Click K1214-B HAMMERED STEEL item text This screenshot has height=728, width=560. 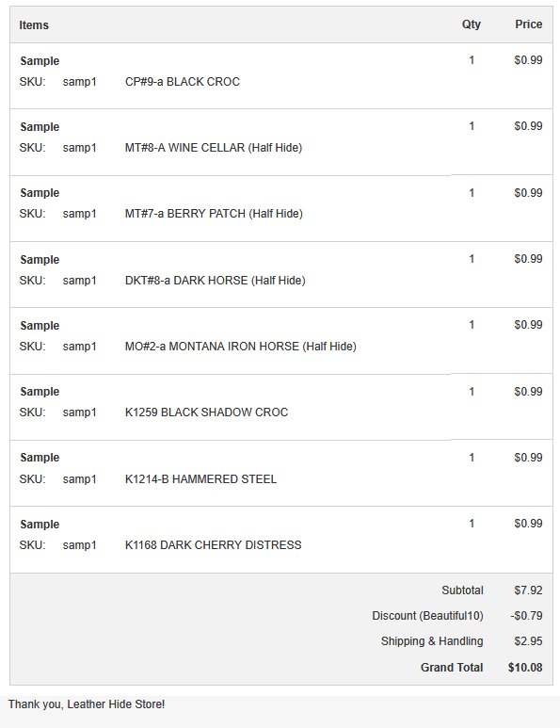point(200,479)
